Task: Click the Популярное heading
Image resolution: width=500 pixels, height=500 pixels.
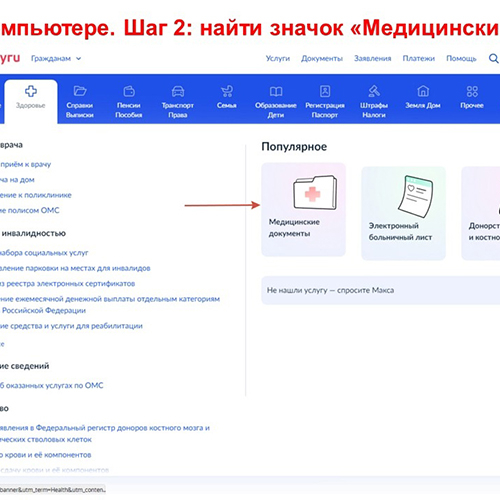Action: coord(294,147)
